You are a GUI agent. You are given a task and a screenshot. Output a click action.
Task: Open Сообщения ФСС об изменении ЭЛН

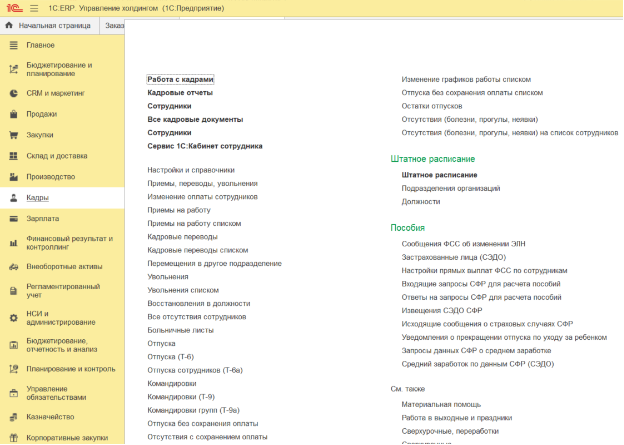[x=463, y=244]
